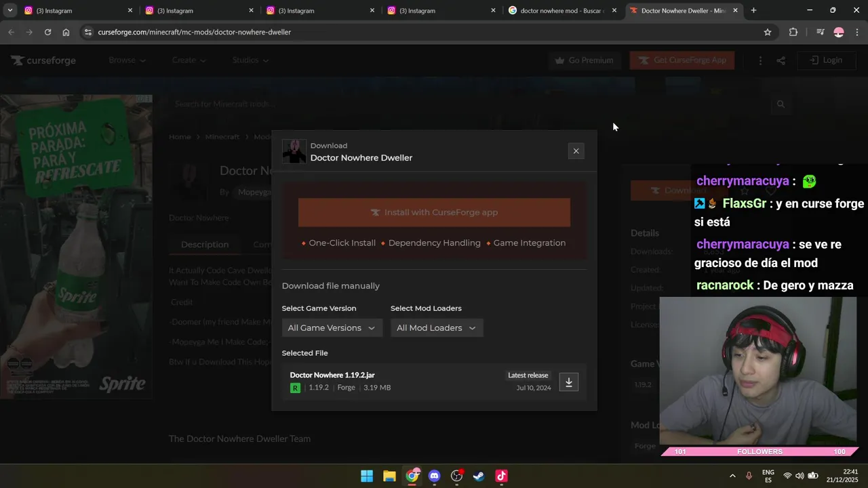The image size is (868, 488).
Task: Click the Chrome taskbar icon
Action: coord(412,476)
